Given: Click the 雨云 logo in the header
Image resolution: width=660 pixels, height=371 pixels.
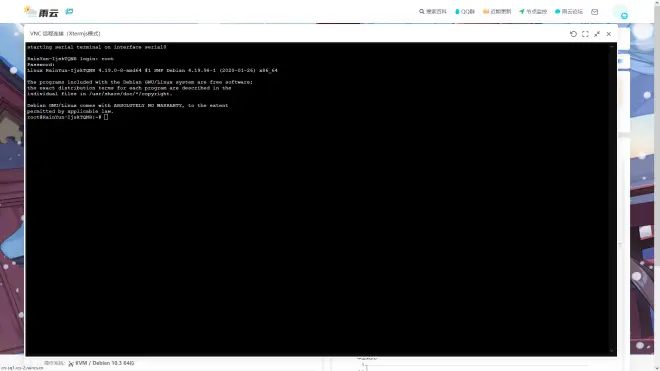Looking at the screenshot, I should click(41, 12).
